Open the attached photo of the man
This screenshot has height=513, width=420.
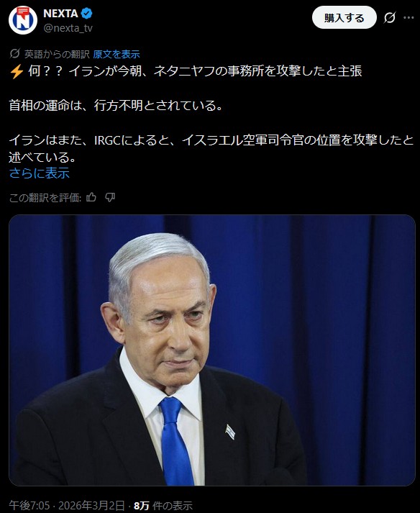(212, 350)
